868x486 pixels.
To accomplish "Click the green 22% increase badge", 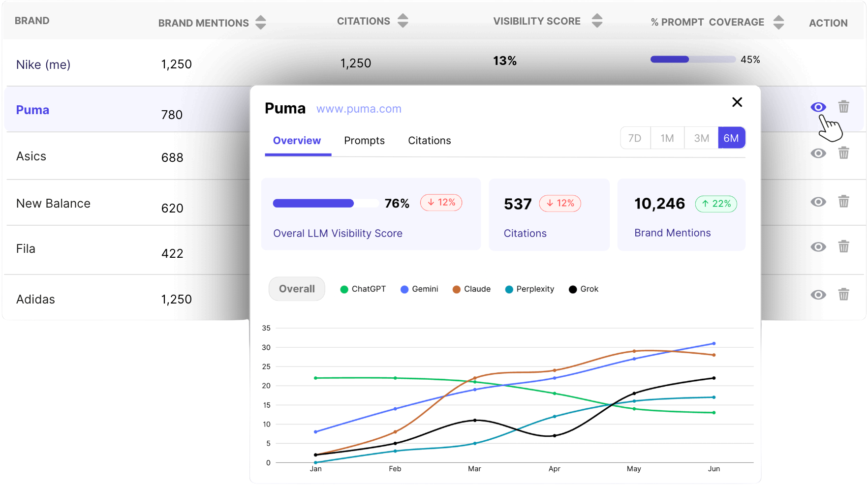I will (x=716, y=204).
